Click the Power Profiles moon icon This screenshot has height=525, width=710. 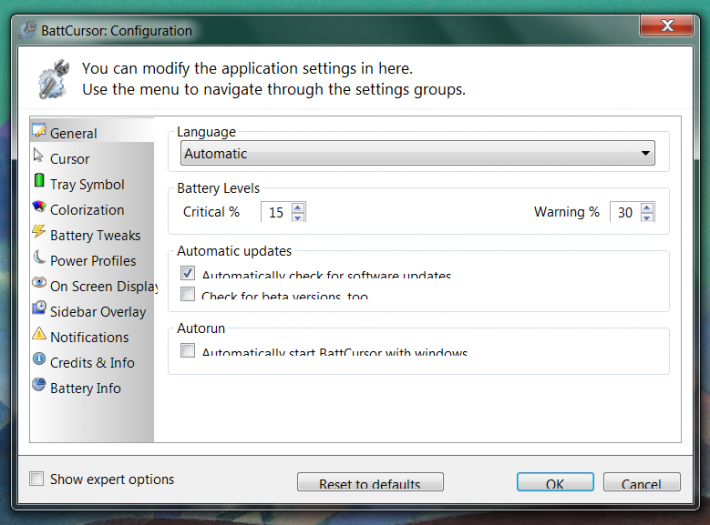pyautogui.click(x=39, y=257)
